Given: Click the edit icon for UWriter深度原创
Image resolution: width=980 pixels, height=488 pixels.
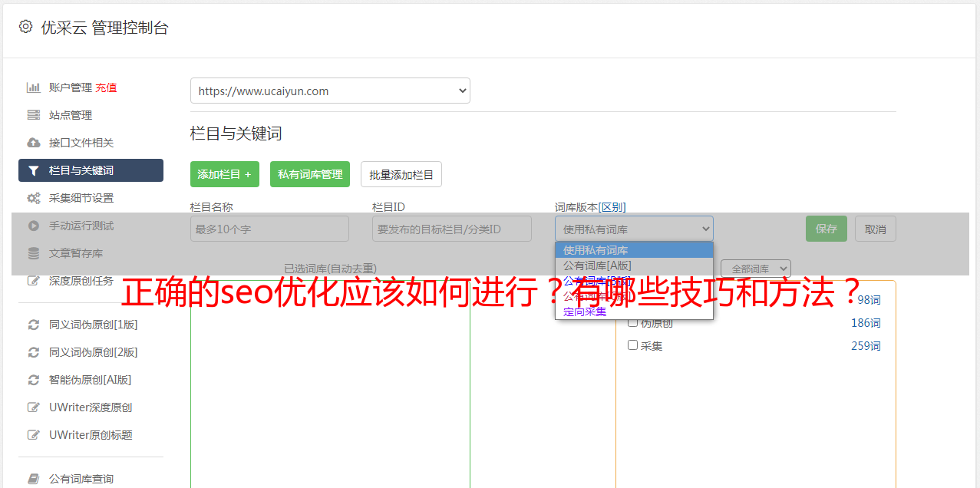Looking at the screenshot, I should 33,407.
